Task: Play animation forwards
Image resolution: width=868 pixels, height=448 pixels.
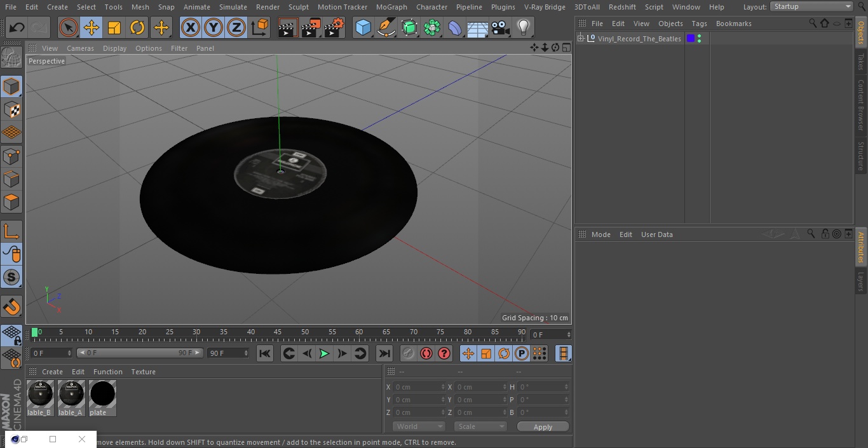Action: coord(324,353)
